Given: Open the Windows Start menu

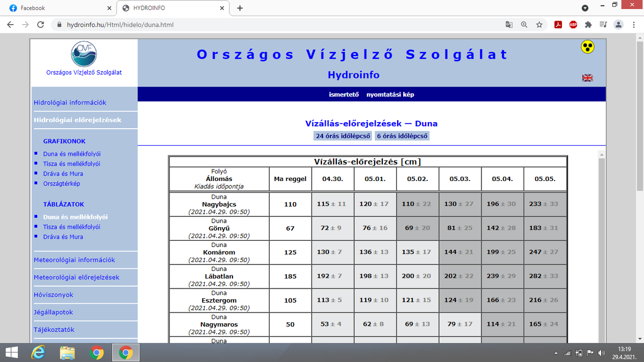Looking at the screenshot, I should point(12,352).
